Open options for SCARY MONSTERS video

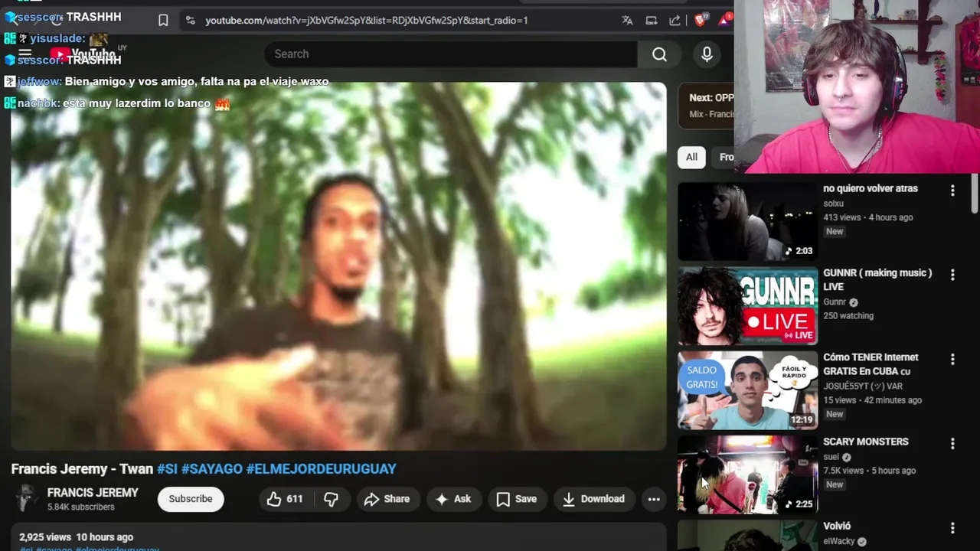[x=952, y=443]
